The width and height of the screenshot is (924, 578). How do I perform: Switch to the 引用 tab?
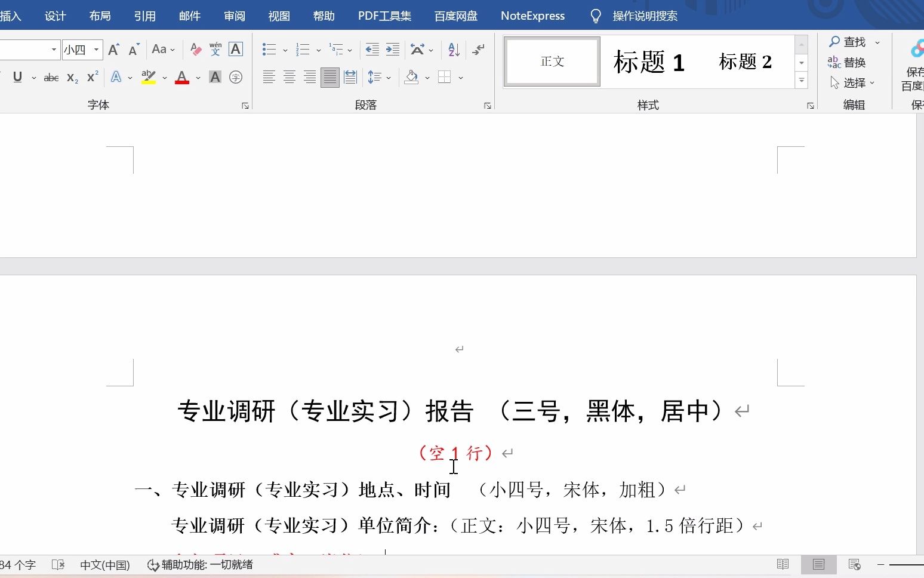coord(145,16)
